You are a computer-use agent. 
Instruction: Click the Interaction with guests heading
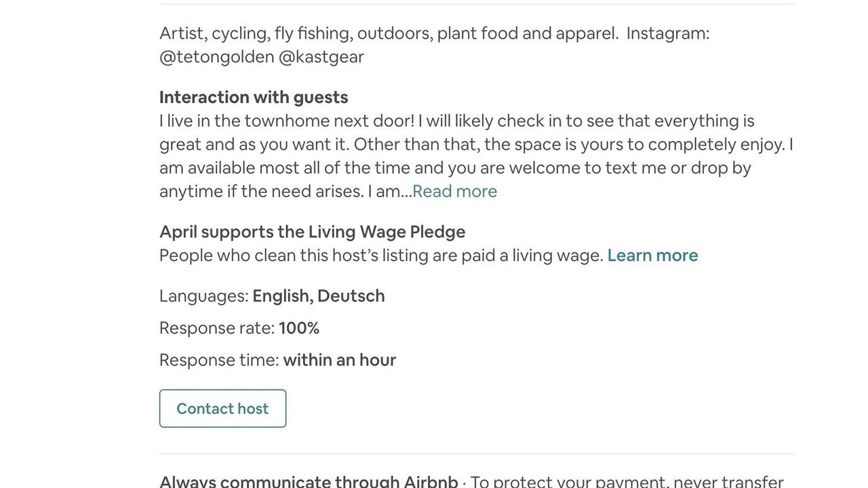(254, 97)
